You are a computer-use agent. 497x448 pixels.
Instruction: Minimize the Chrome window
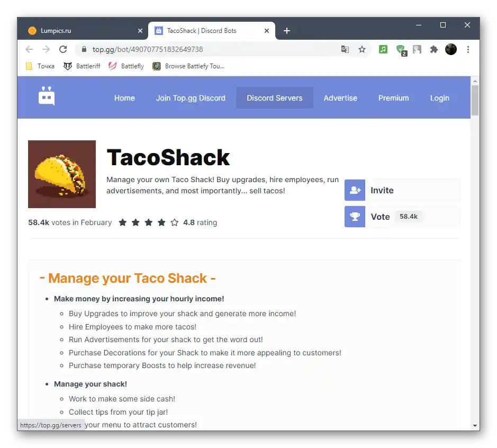click(x=419, y=25)
